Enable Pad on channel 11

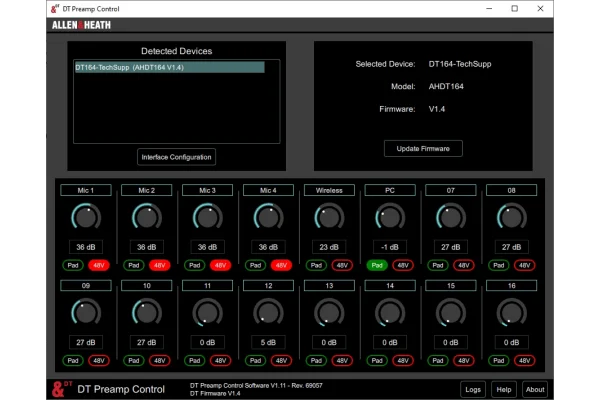pos(194,361)
